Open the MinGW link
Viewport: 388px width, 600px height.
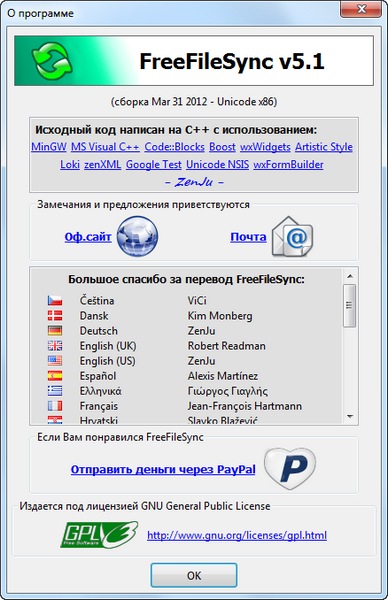(49, 147)
